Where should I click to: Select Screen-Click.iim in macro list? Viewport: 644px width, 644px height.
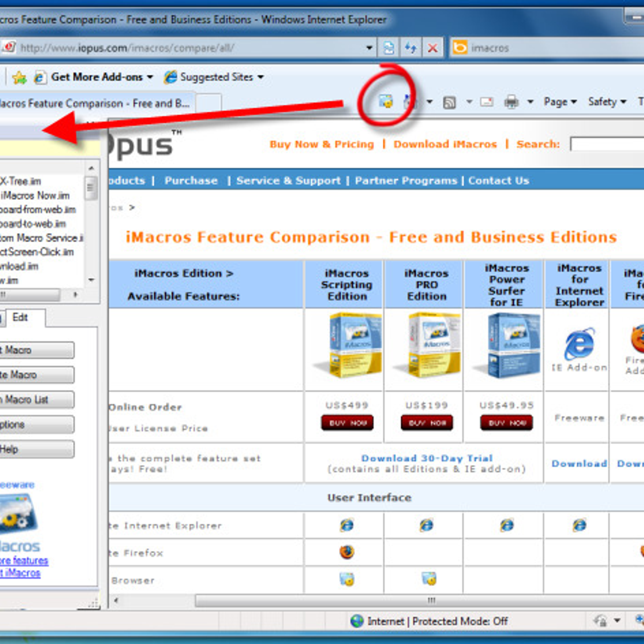click(37, 252)
